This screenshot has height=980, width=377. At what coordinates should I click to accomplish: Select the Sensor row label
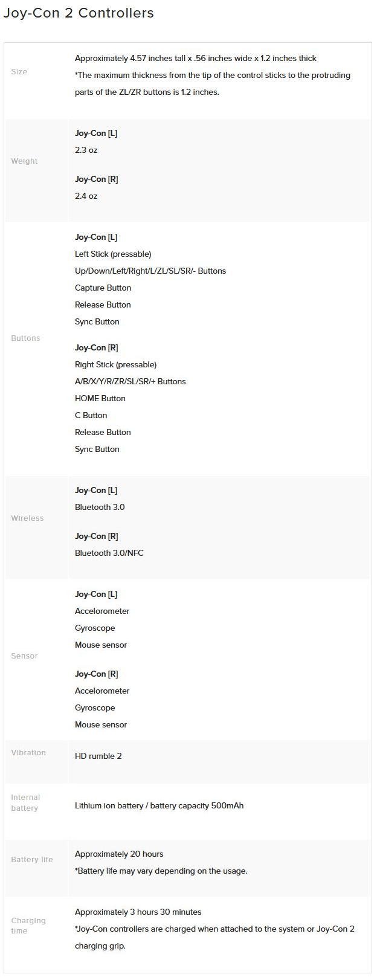(x=24, y=656)
